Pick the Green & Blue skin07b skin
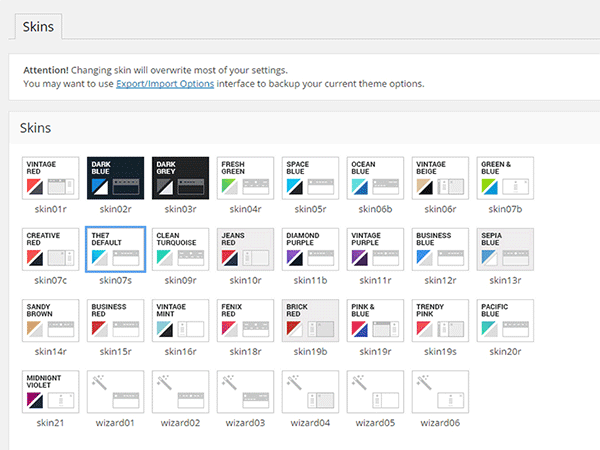Screen dimensions: 600x450 coord(505,178)
